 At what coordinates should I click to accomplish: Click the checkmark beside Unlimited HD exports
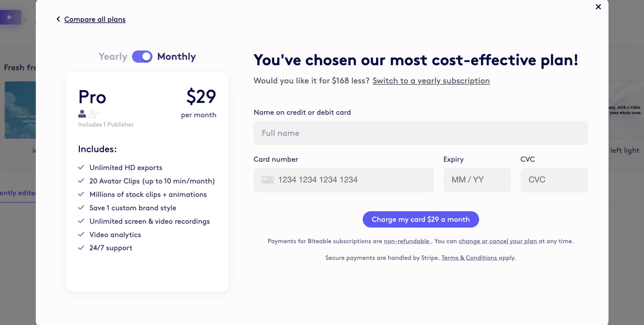[x=81, y=167]
